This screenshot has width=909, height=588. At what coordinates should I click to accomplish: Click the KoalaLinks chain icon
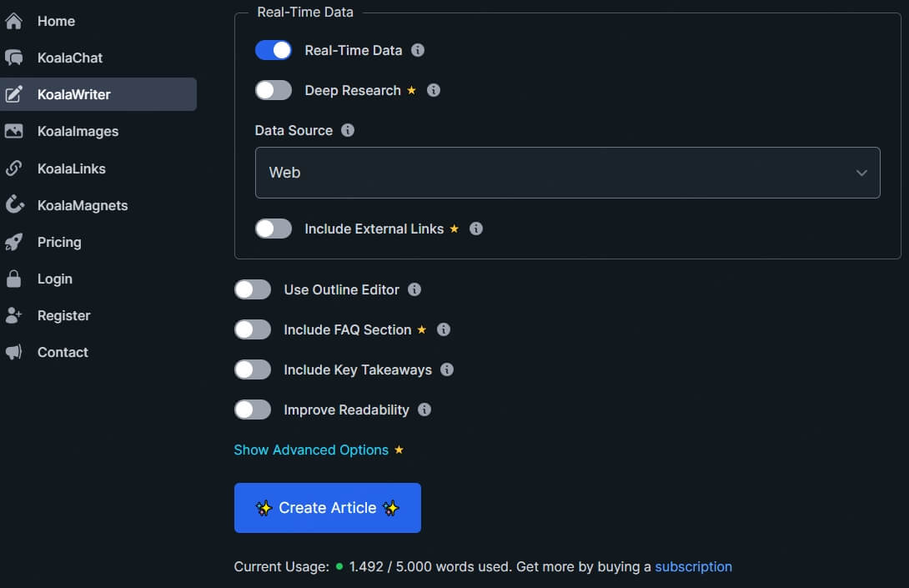pos(14,168)
